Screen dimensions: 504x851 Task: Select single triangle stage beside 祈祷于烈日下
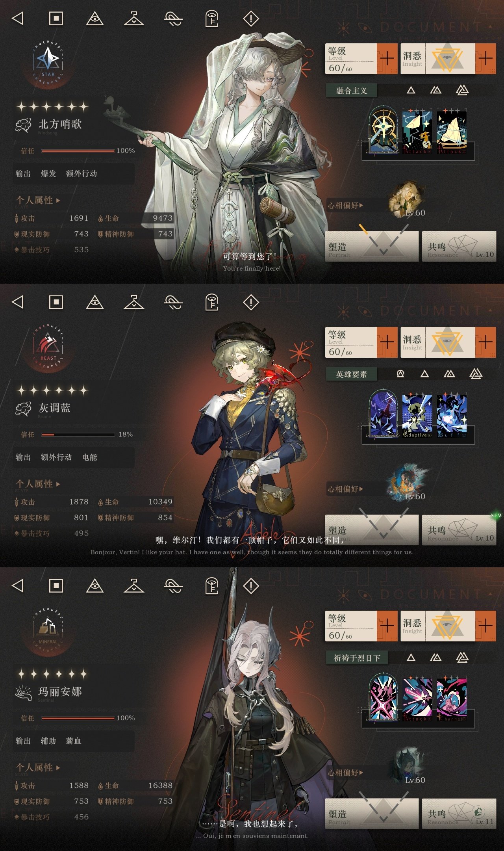(x=411, y=657)
